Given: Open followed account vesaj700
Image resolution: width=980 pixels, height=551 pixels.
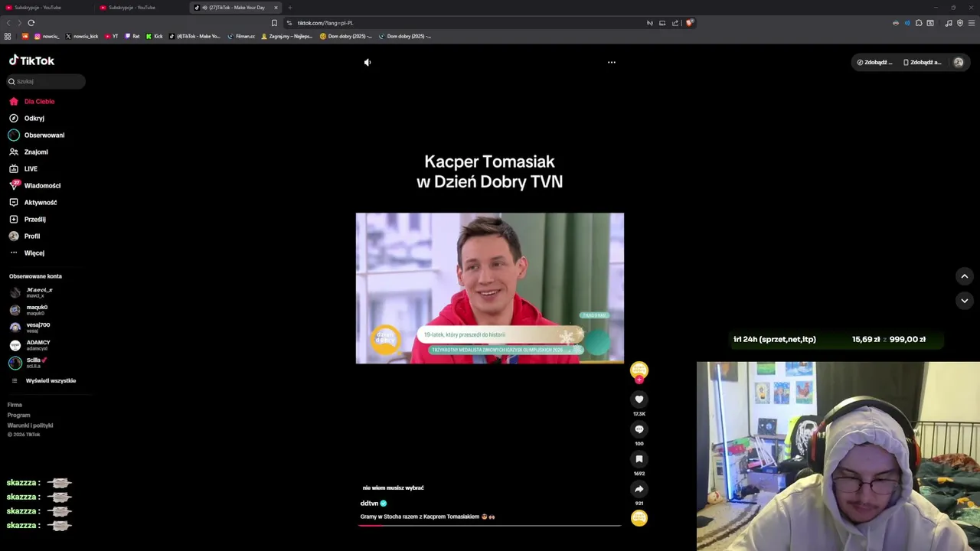Looking at the screenshot, I should coord(30,328).
